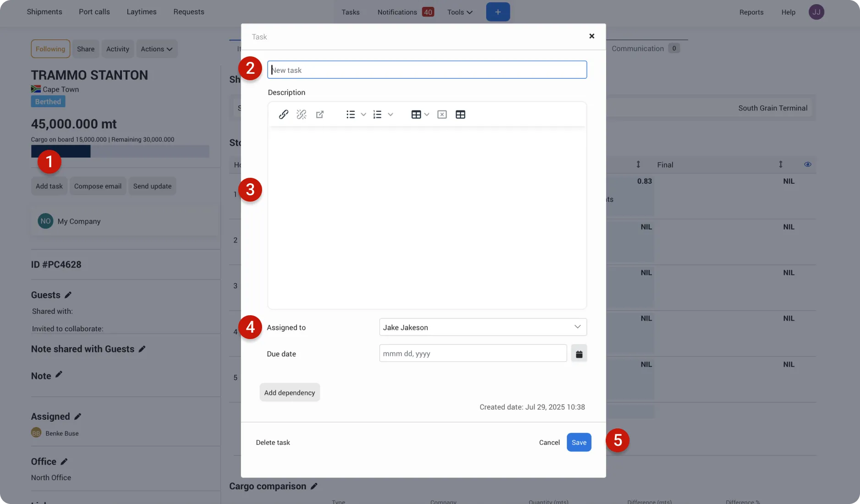Expand numbered list style dropdown
The height and width of the screenshot is (504, 860).
(390, 115)
